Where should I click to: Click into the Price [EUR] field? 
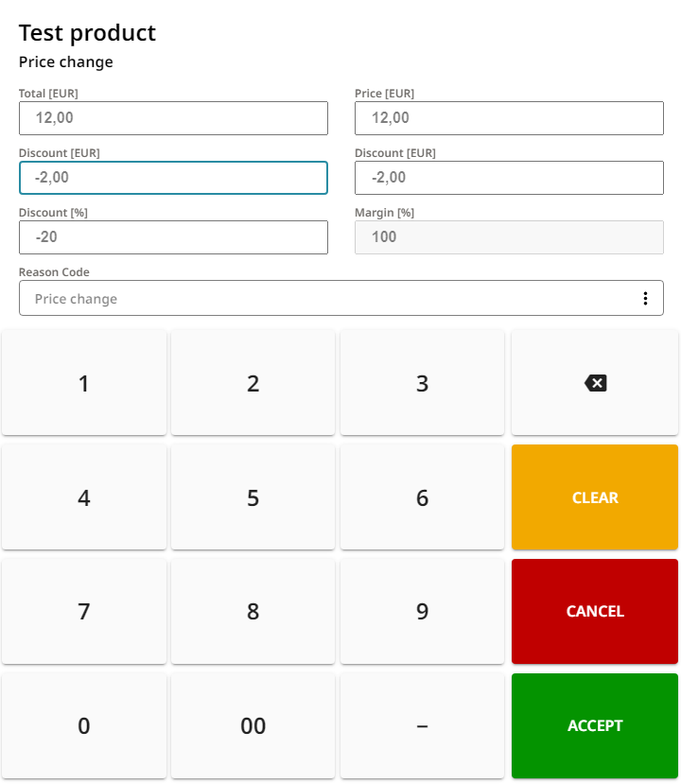tap(509, 117)
